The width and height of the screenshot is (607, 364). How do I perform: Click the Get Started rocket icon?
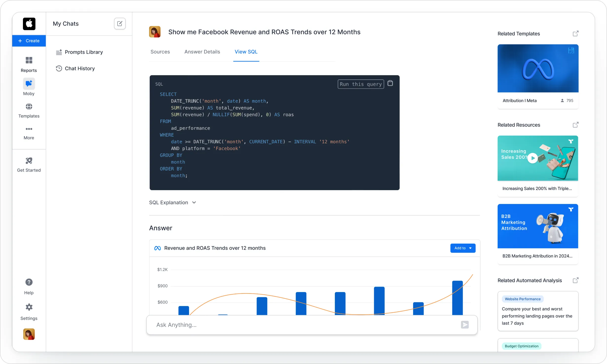29,161
